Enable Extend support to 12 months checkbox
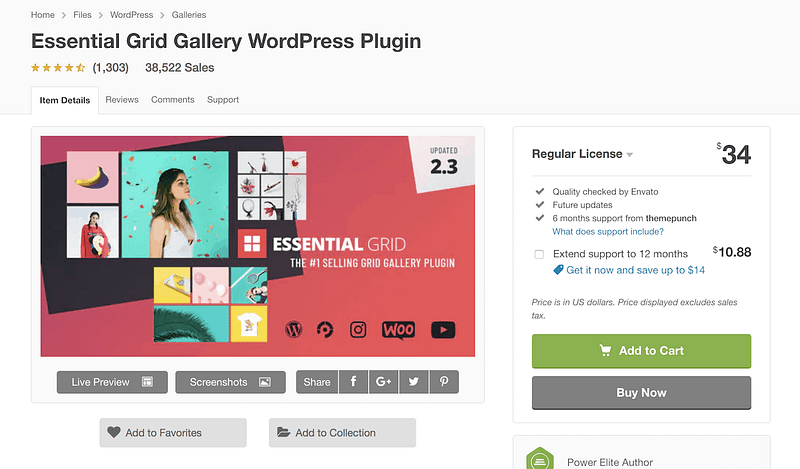Screen dimensions: 800x469 coord(539,254)
